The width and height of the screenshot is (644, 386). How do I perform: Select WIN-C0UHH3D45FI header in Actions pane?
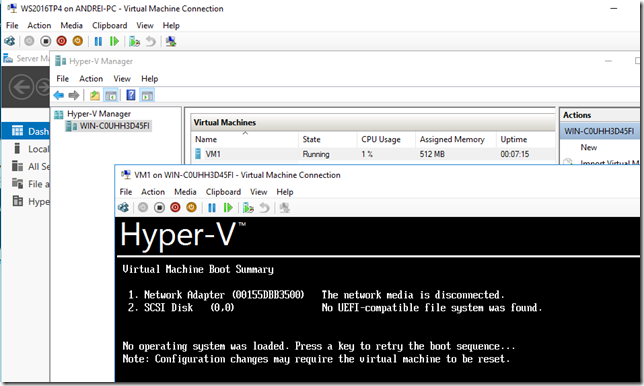[x=599, y=131]
